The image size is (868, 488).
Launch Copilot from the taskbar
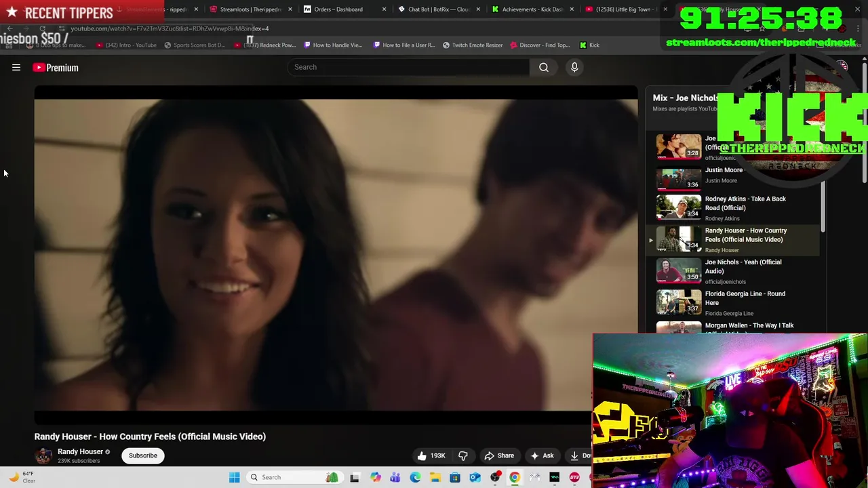375,477
